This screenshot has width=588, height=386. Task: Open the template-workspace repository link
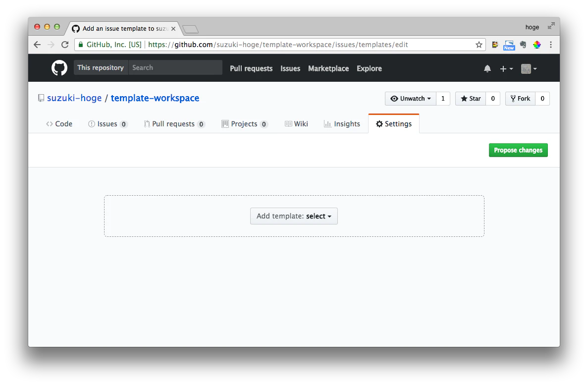[155, 98]
